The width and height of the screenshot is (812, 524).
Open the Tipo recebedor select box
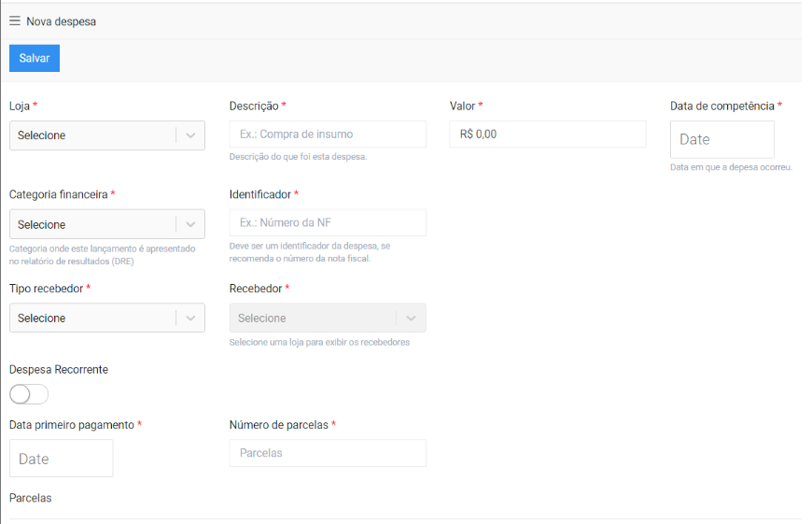click(x=107, y=318)
